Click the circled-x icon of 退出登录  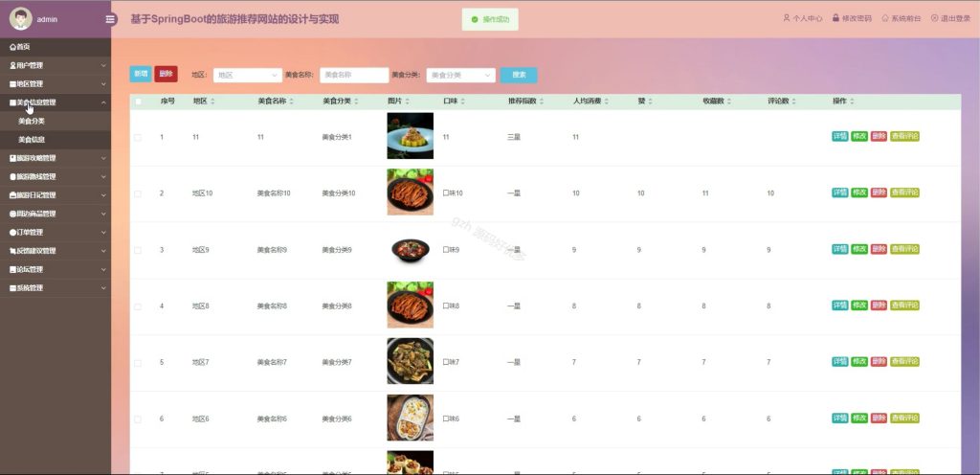tap(934, 18)
